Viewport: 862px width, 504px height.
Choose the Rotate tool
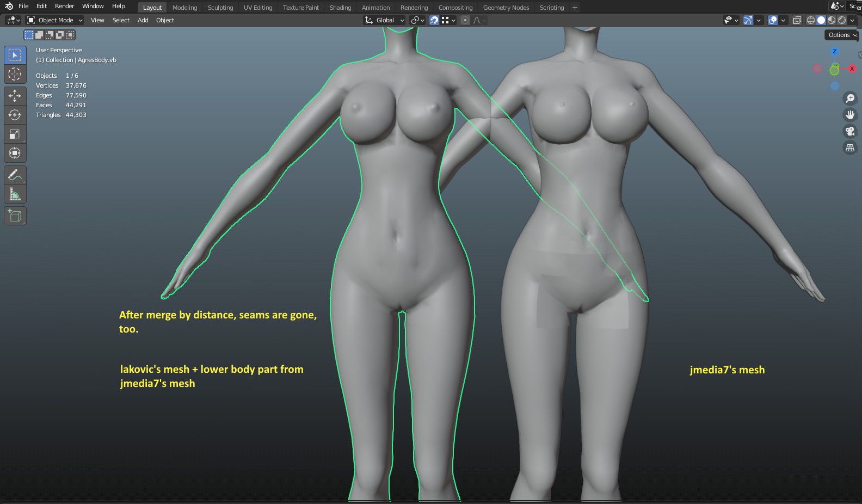click(x=15, y=115)
